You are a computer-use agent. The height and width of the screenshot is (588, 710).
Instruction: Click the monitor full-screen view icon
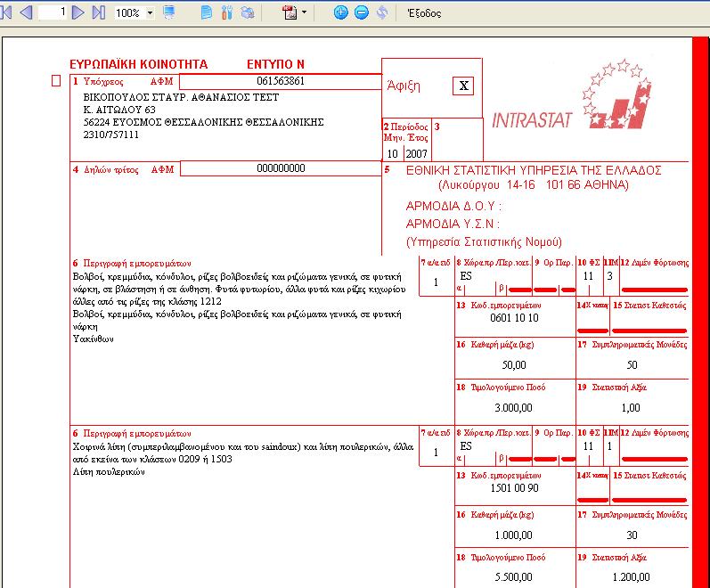click(x=169, y=12)
